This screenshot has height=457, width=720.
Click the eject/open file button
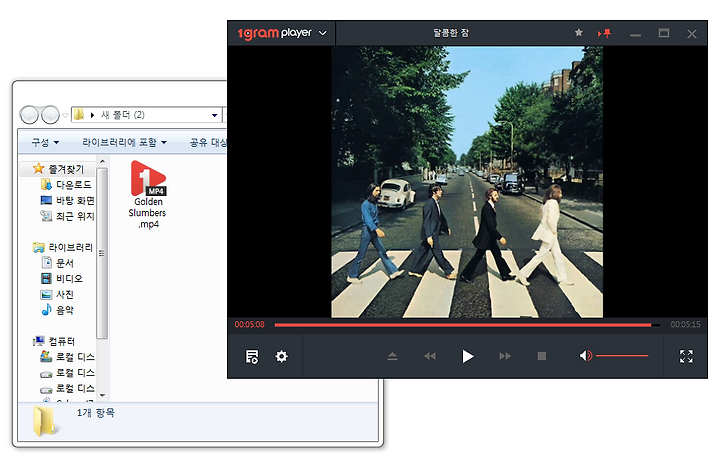tap(392, 356)
